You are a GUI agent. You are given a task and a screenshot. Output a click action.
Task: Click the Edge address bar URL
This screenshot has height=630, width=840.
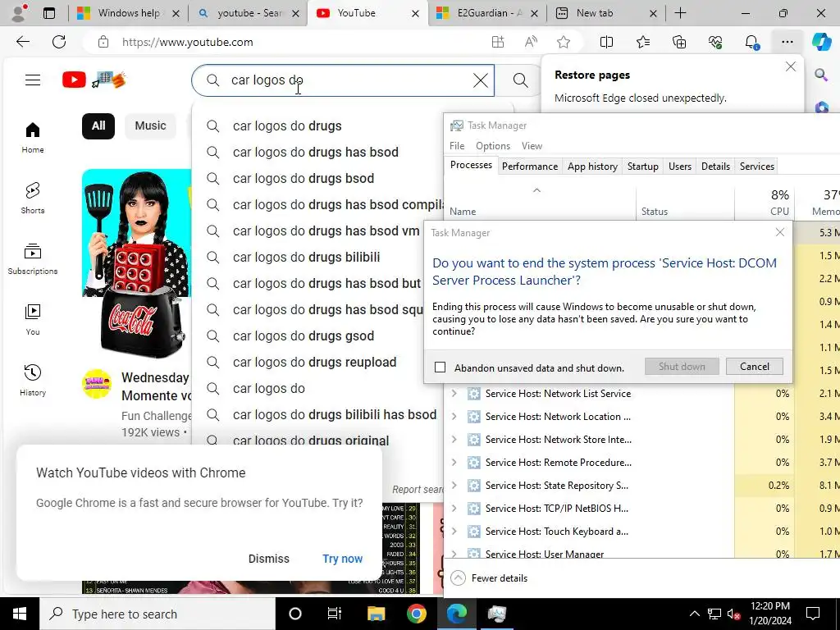tap(188, 42)
